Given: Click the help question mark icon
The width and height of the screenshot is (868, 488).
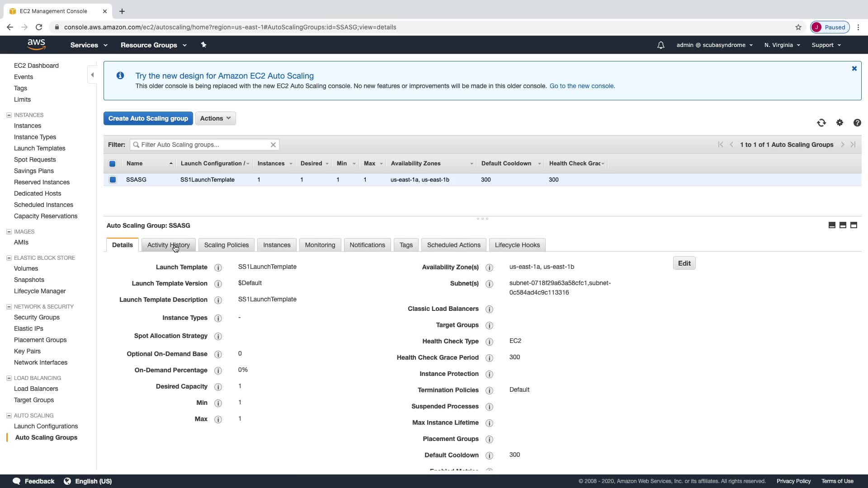Looking at the screenshot, I should point(857,123).
